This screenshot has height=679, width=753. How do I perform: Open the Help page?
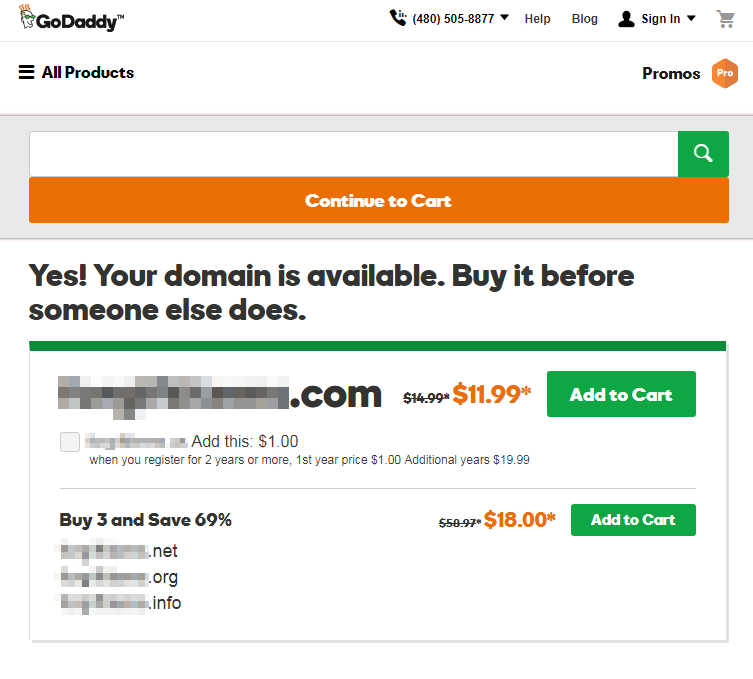coord(537,19)
